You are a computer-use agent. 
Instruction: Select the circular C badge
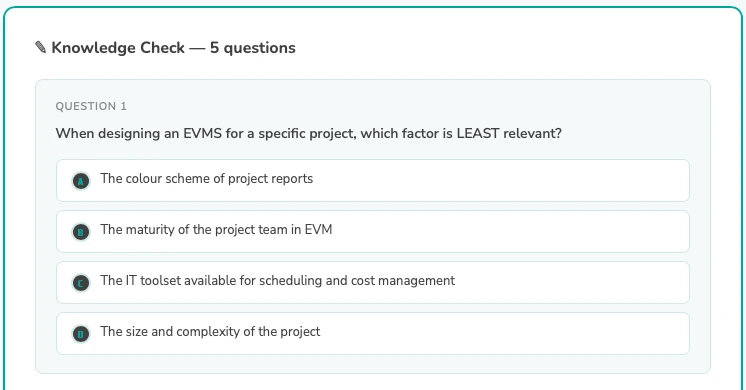click(x=81, y=283)
